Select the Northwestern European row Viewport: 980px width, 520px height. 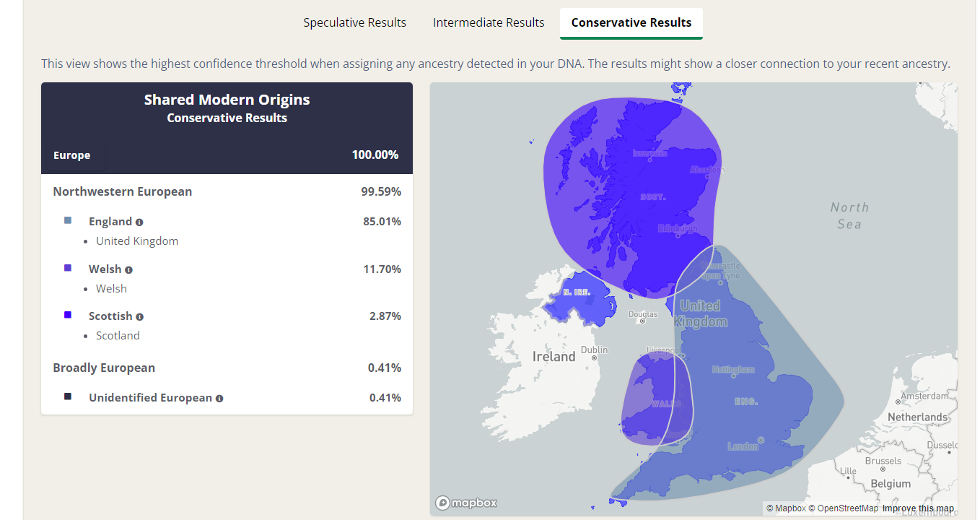(227, 192)
